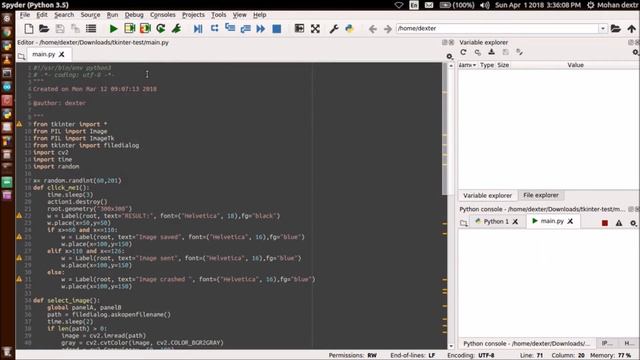Open the PYTHONPATH manager
Image resolution: width=640 pixels, height=360 pixels.
pyautogui.click(x=349, y=29)
